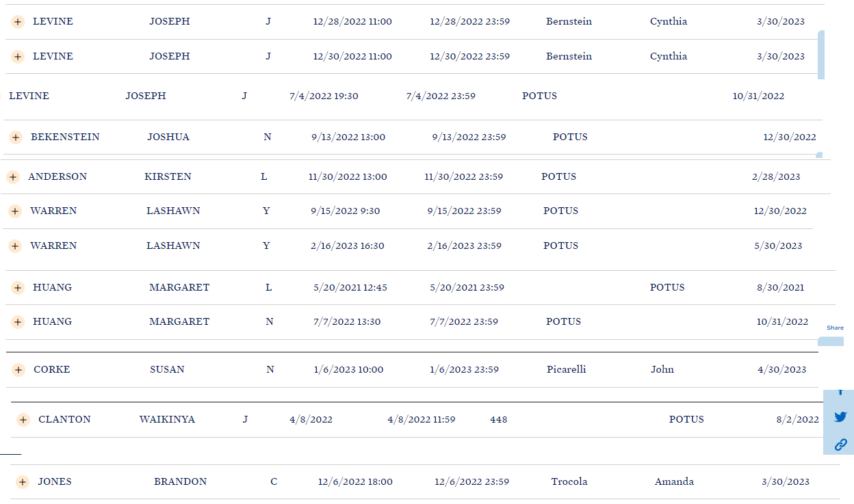This screenshot has width=854, height=504.
Task: Click the Share label in sidebar
Action: pos(835,328)
